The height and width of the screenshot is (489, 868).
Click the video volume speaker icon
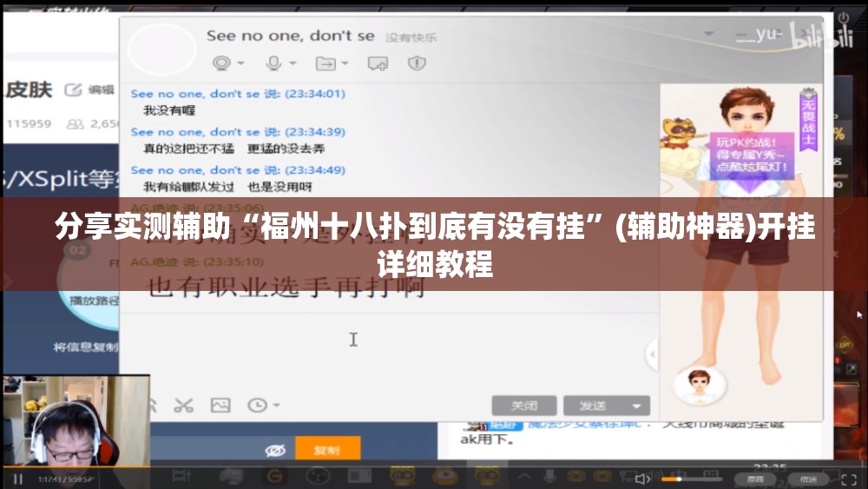pyautogui.click(x=642, y=479)
